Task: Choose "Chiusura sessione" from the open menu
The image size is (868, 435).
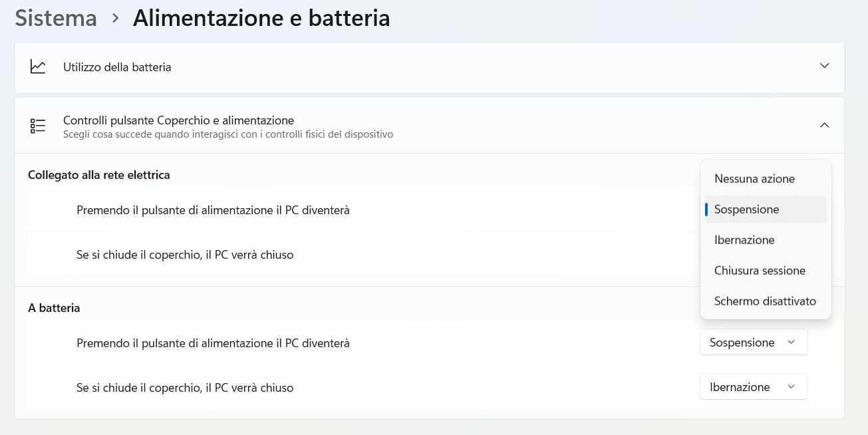Action: pyautogui.click(x=760, y=270)
